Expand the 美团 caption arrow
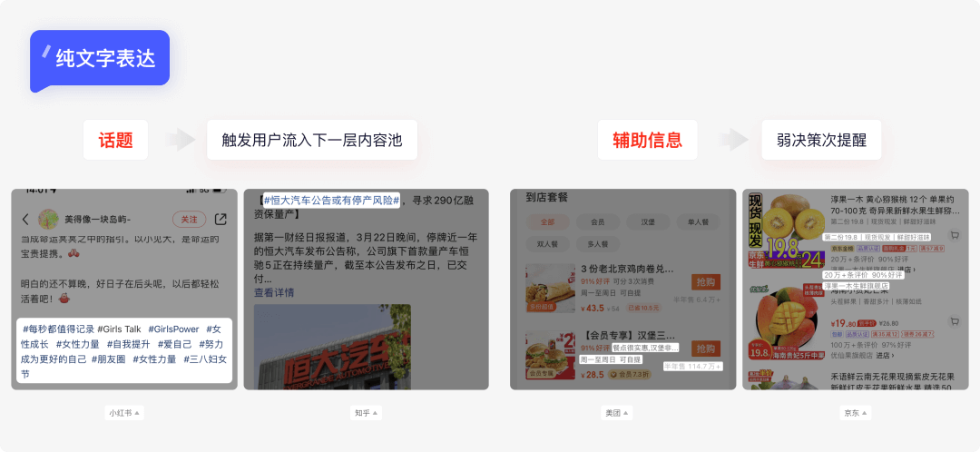This screenshot has height=452, width=980. pos(625,413)
